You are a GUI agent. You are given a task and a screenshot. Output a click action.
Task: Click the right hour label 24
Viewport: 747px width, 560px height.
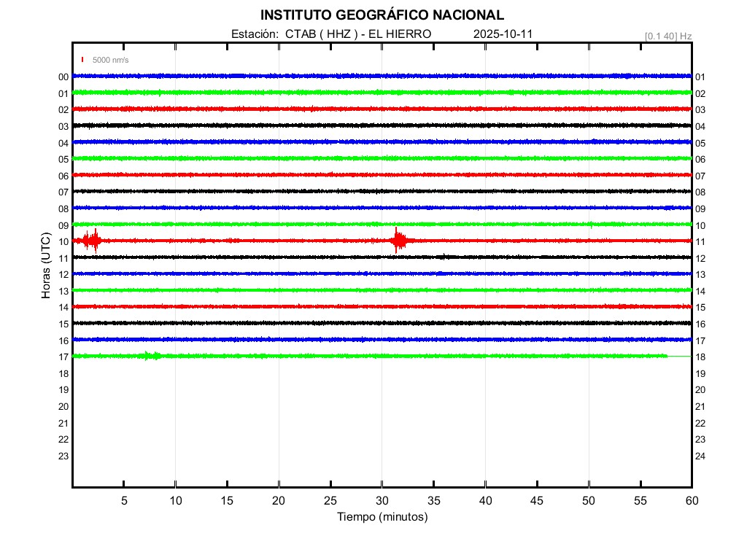point(700,456)
